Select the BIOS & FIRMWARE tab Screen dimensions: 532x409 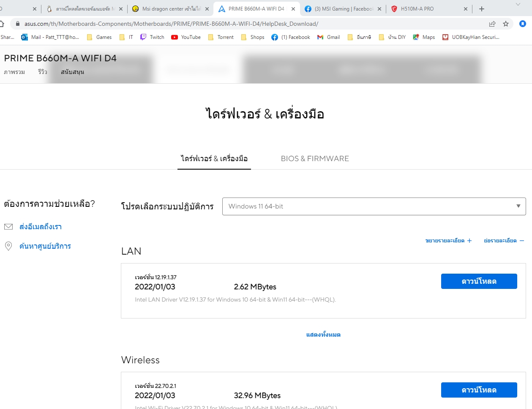coord(315,159)
